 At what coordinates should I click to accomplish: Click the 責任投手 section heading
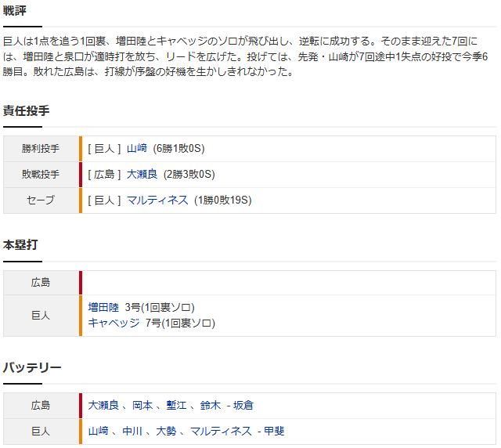pyautogui.click(x=26, y=111)
